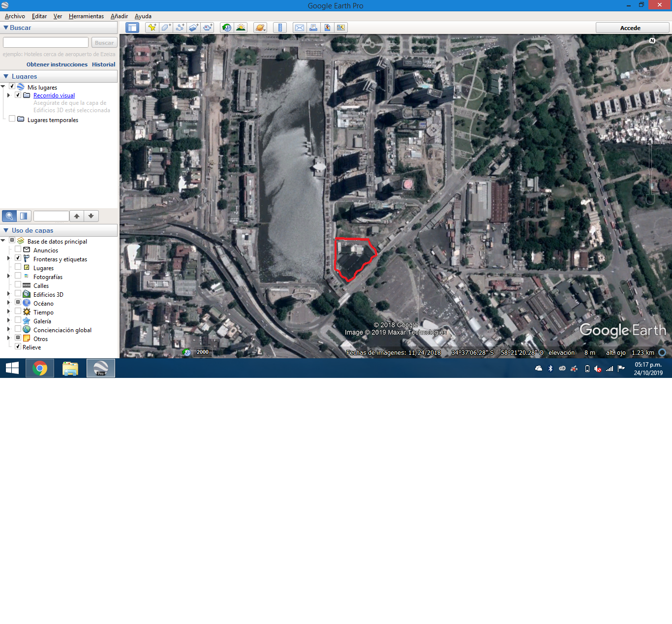This screenshot has width=672, height=624.
Task: Disable the Fronteras y etiquetas layer
Action: 18,258
